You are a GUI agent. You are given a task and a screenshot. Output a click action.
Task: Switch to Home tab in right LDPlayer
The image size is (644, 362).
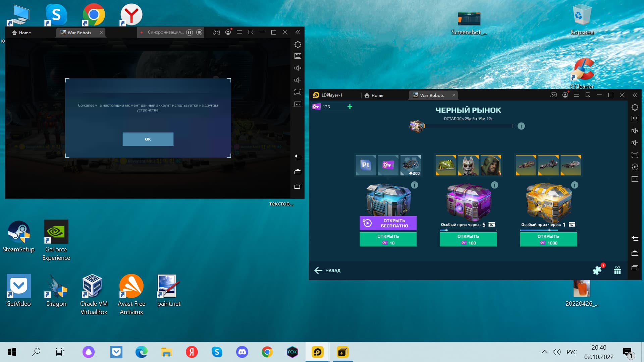[x=374, y=95]
